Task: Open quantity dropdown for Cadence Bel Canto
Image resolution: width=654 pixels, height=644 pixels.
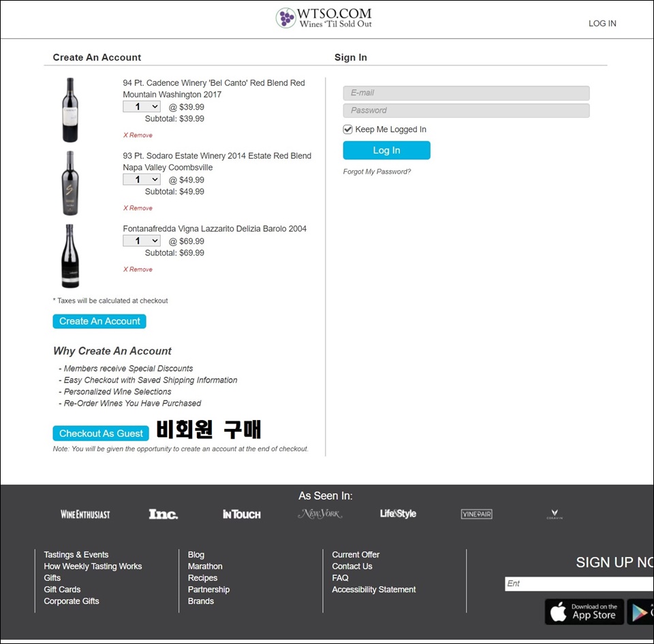Action: point(142,107)
